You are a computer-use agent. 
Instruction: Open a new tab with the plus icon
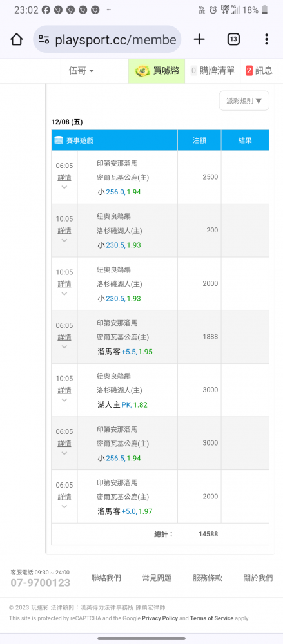point(199,39)
